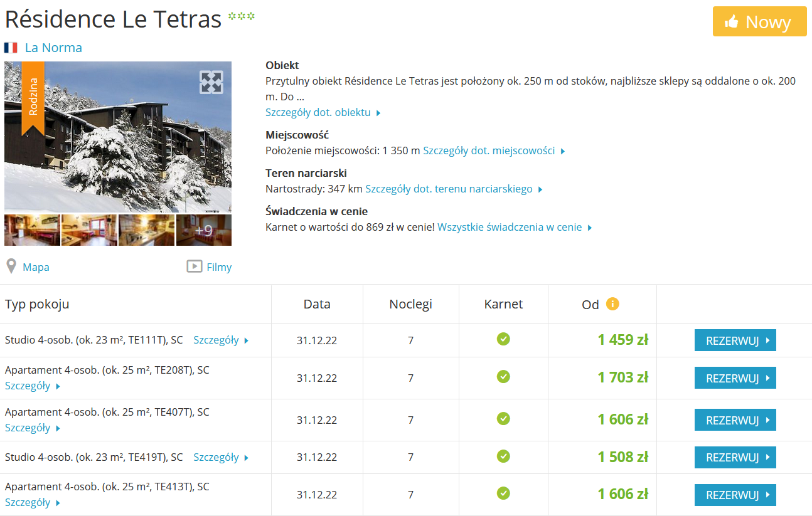Click the Data column header
The width and height of the screenshot is (812, 516).
click(x=317, y=305)
